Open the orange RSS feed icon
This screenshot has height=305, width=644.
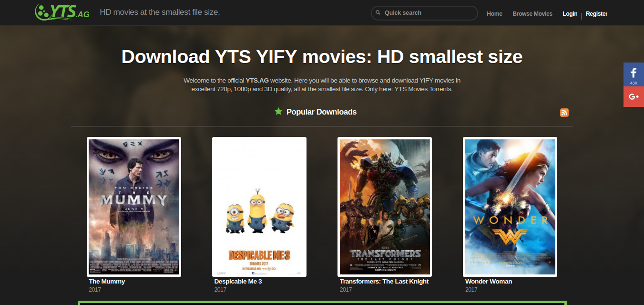pyautogui.click(x=564, y=113)
